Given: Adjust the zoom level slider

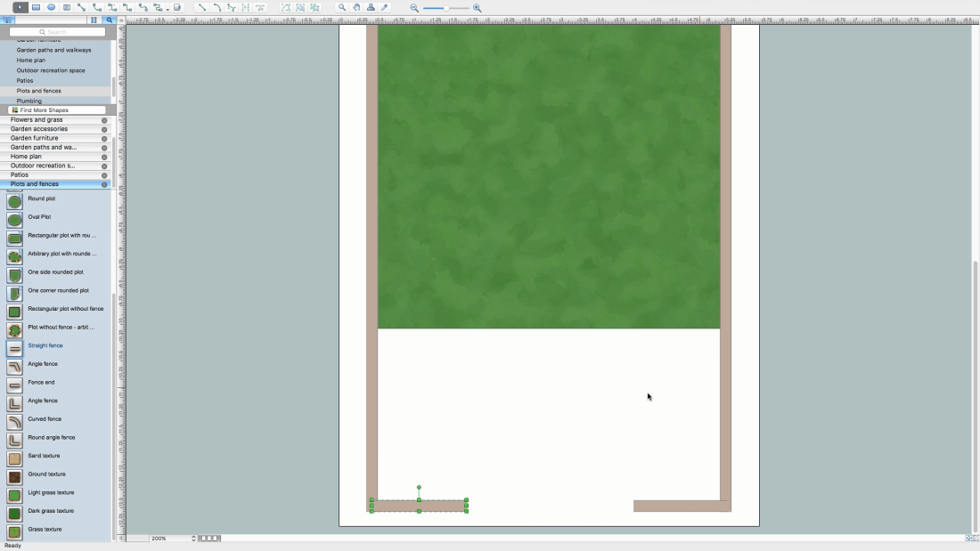Looking at the screenshot, I should (446, 8).
